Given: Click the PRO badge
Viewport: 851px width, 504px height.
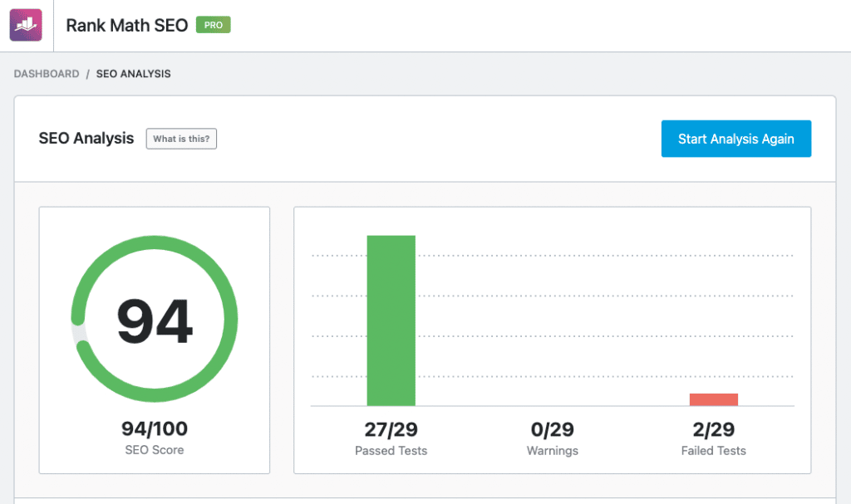Looking at the screenshot, I should (214, 25).
